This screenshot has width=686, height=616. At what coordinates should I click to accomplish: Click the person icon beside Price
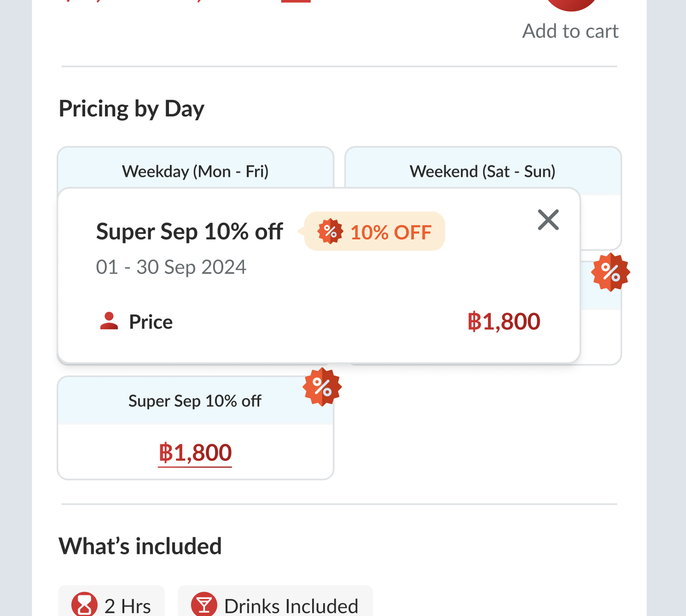point(109,321)
